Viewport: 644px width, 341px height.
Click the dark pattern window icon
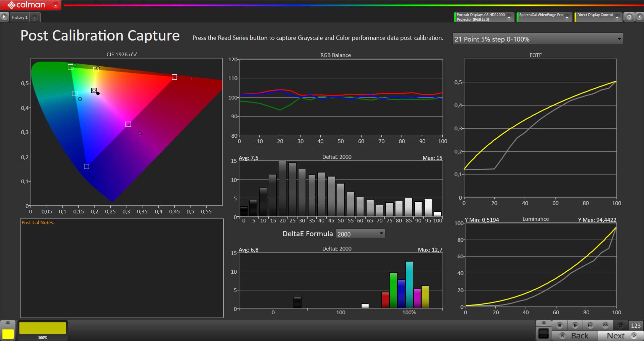click(543, 334)
